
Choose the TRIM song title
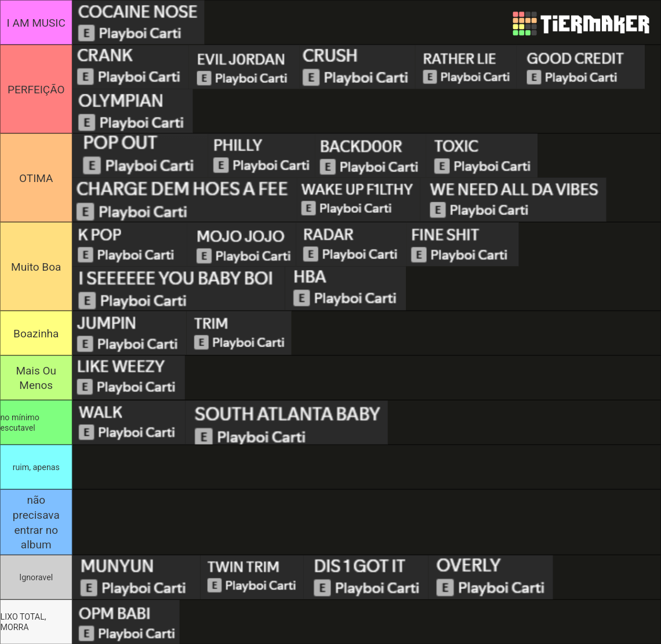211,323
